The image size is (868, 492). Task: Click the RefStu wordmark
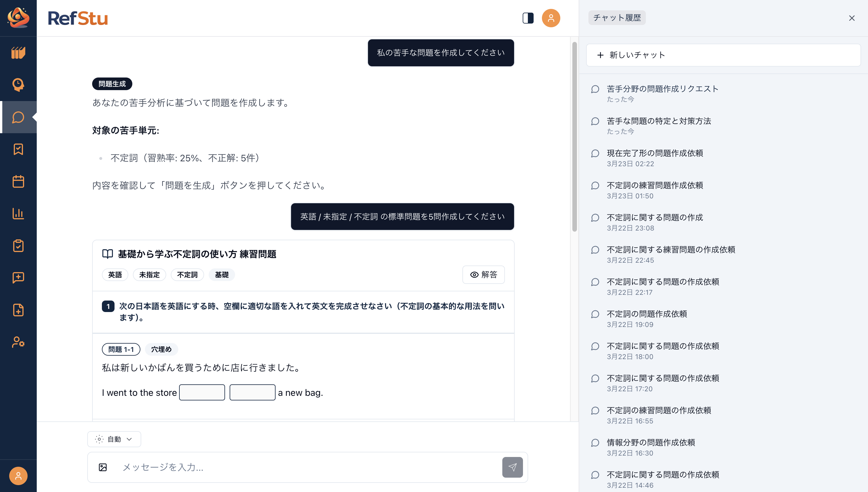(78, 18)
